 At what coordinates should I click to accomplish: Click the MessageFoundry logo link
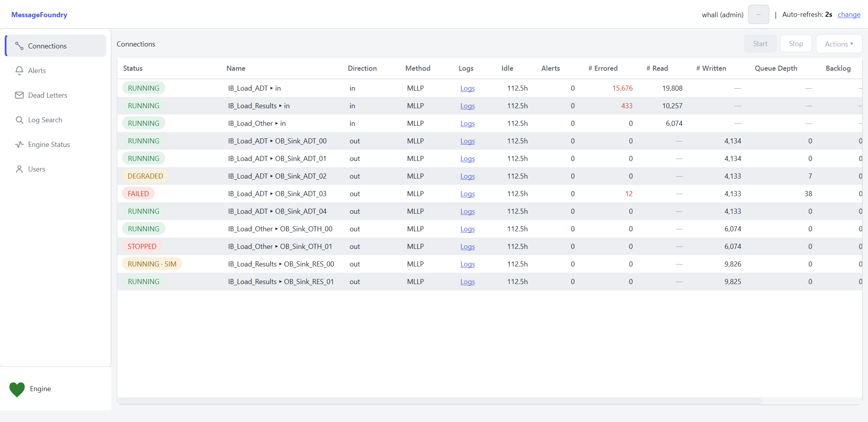click(39, 15)
